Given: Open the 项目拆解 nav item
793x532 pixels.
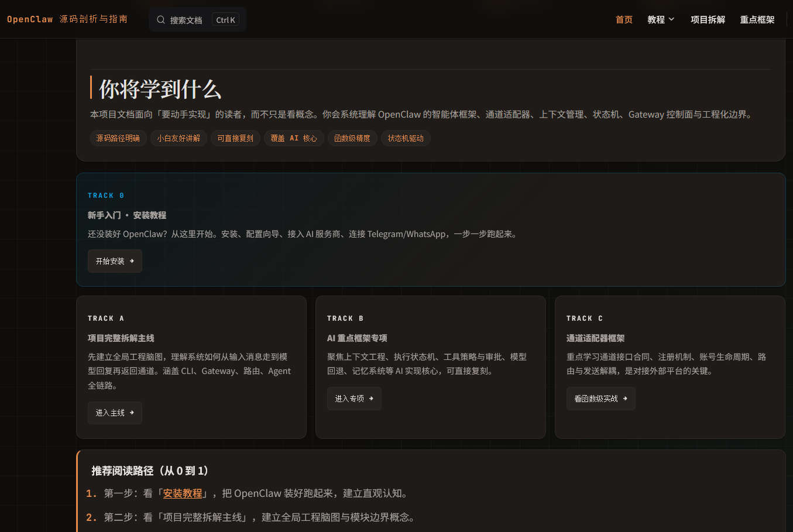Looking at the screenshot, I should tap(708, 19).
